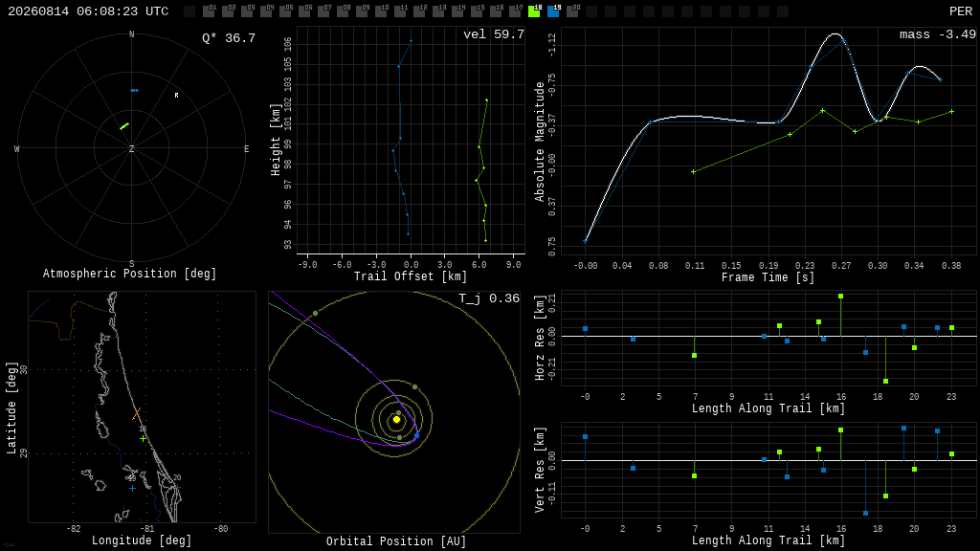Screen dimensions: 980x551
Task: Click the blue station cross on map
Action: (132, 488)
